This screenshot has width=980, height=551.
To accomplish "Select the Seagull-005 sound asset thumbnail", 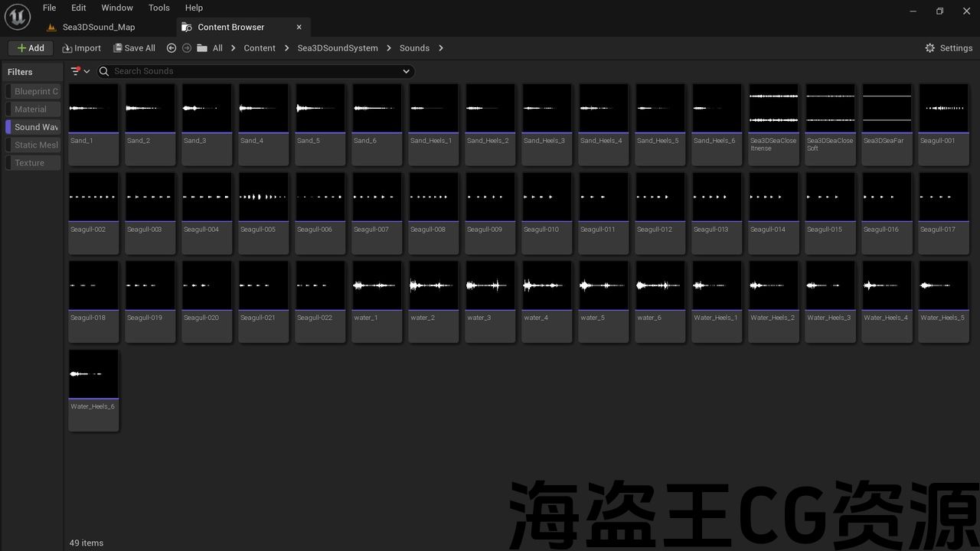I will click(263, 197).
